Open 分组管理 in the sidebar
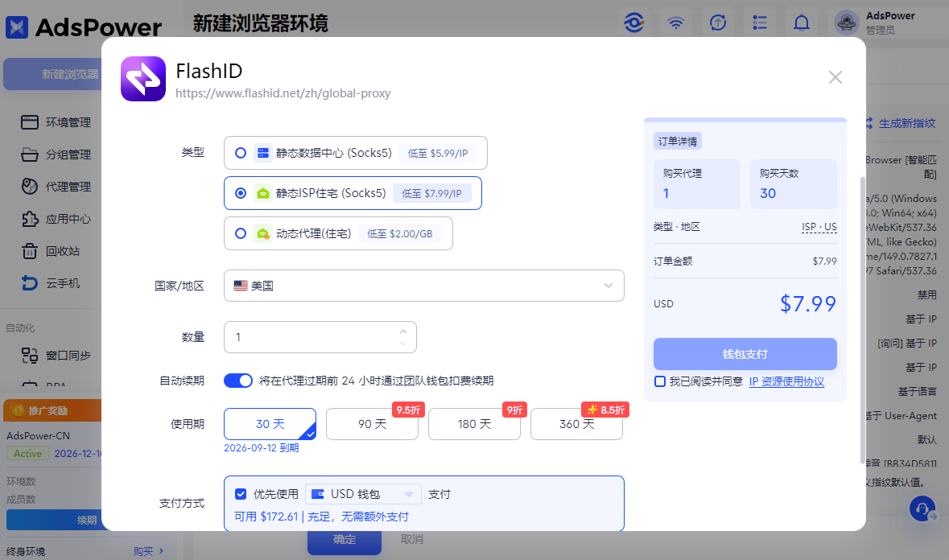The image size is (949, 560). click(x=68, y=154)
